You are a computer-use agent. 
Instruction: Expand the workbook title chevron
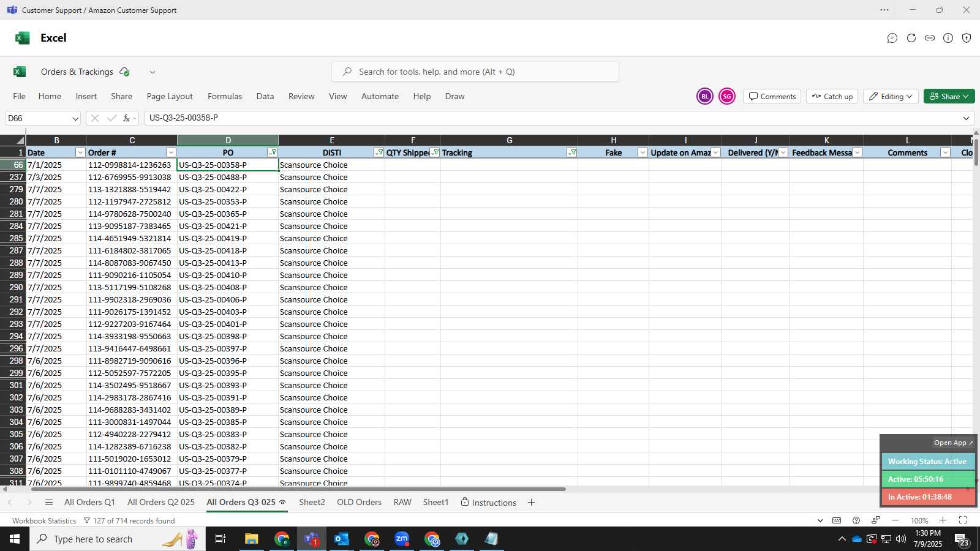153,72
